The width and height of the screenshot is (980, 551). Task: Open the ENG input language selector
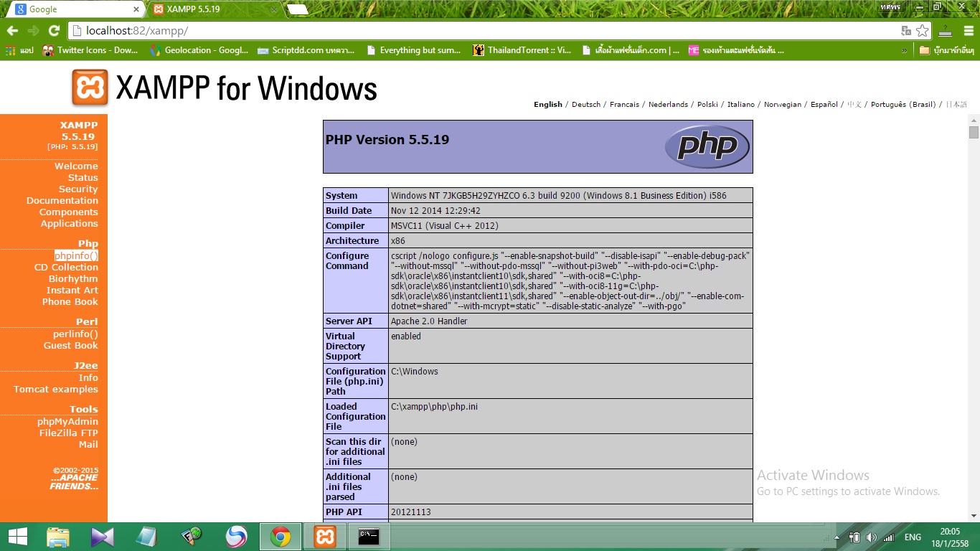click(x=913, y=537)
